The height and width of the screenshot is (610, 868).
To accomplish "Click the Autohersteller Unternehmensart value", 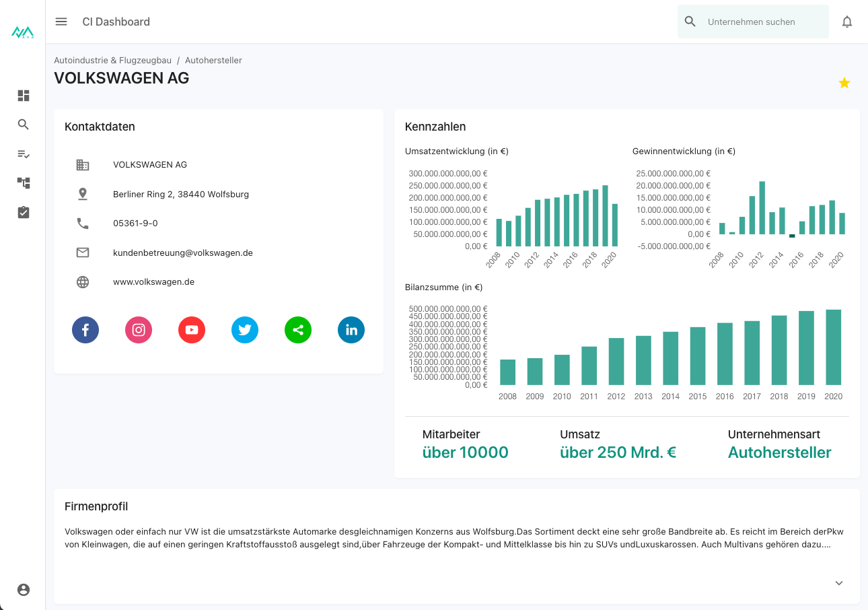I will click(780, 452).
